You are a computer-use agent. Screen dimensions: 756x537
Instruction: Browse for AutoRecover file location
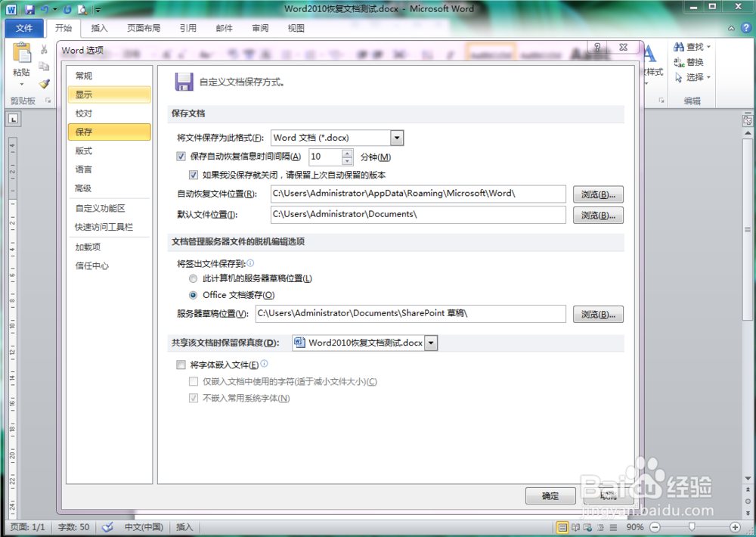(598, 194)
